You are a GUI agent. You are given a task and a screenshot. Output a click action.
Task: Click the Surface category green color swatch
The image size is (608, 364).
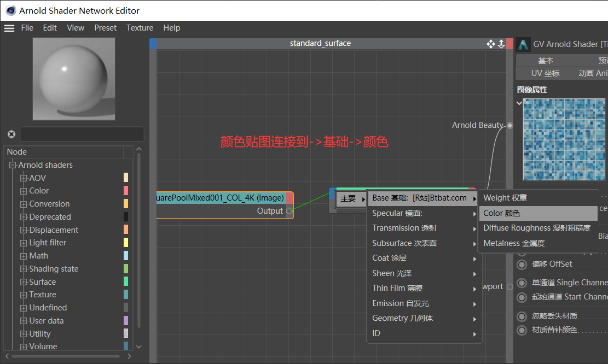tap(126, 281)
